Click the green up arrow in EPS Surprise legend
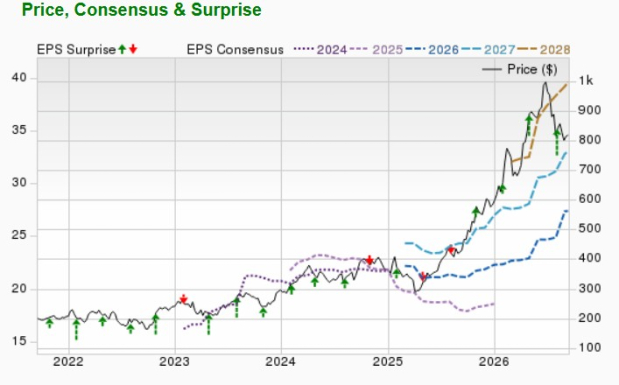The image size is (619, 385). tap(122, 49)
